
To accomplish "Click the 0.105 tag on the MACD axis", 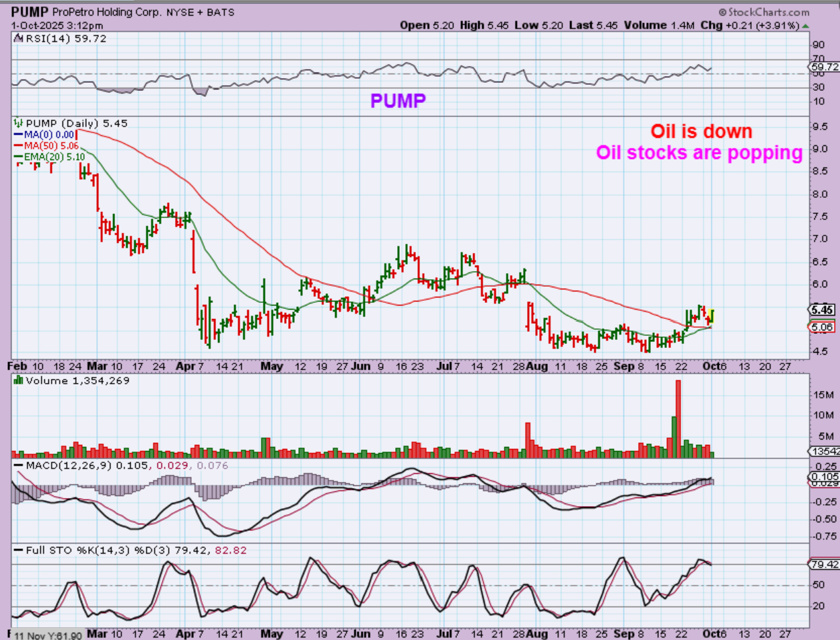I will 823,476.
